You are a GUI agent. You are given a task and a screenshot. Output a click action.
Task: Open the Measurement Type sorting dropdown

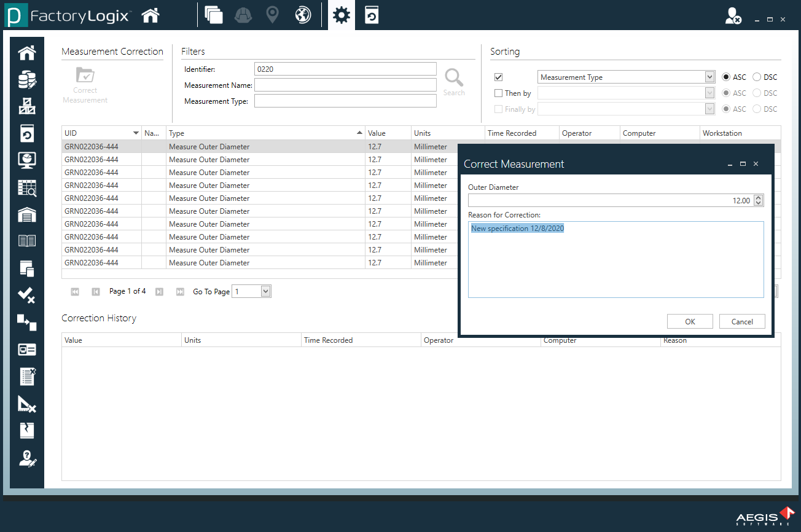coord(710,77)
